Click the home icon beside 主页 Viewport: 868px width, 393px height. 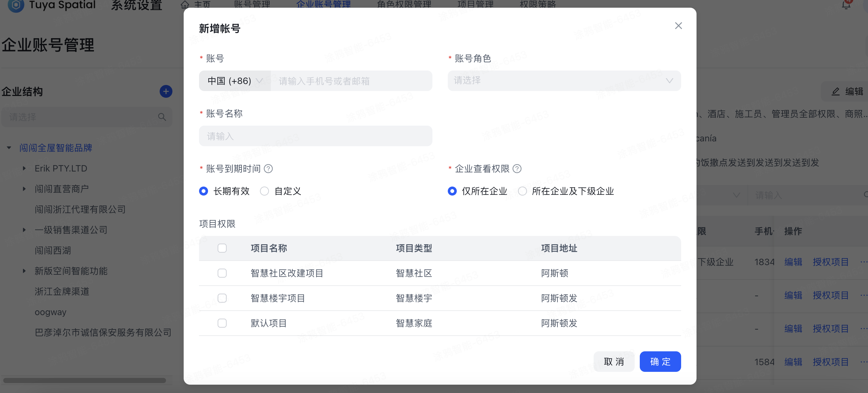(185, 5)
